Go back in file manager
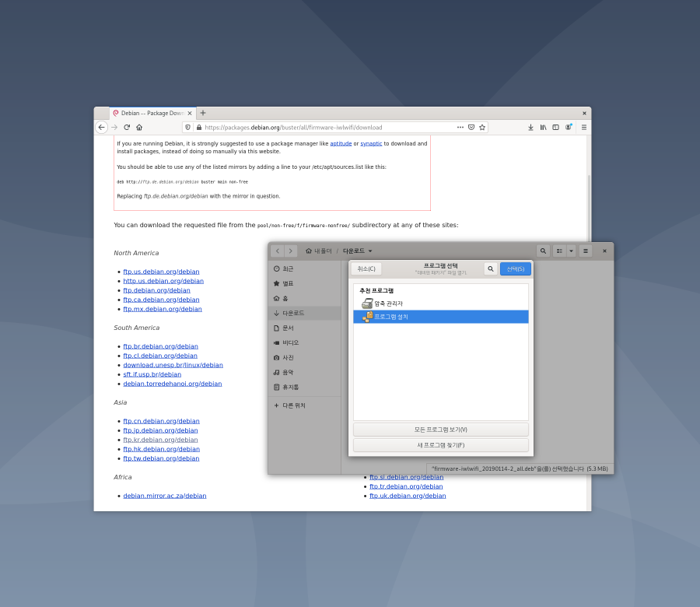700x607 pixels. tap(277, 251)
